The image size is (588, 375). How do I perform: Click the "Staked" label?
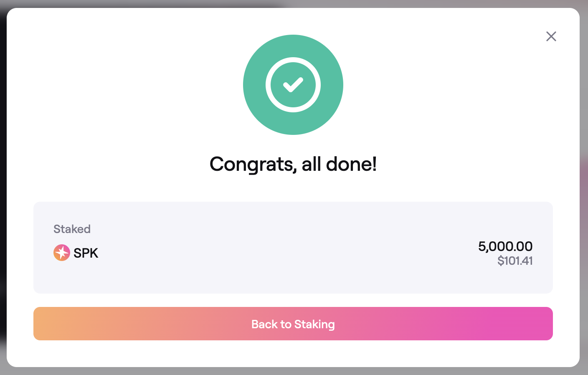point(72,229)
